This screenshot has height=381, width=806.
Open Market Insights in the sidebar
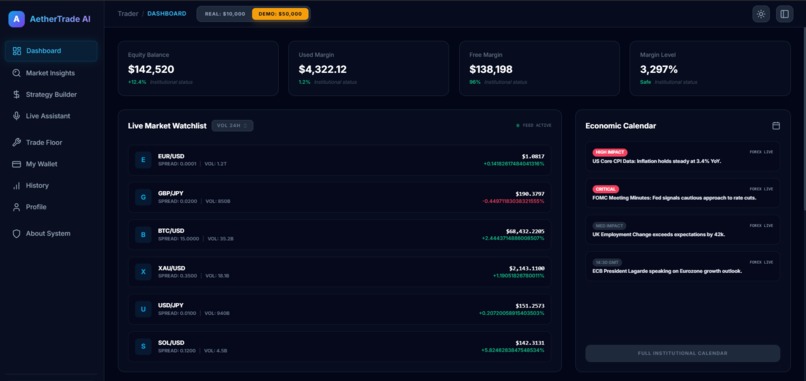pos(51,73)
